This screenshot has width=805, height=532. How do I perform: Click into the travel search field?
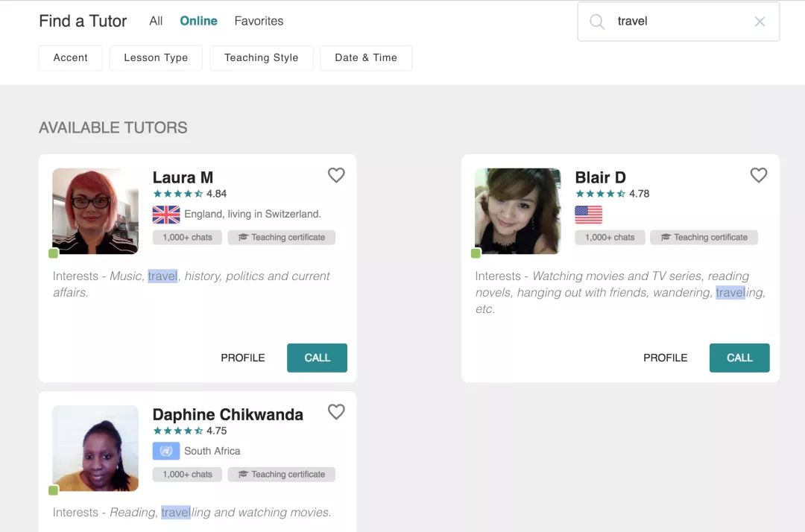(679, 22)
